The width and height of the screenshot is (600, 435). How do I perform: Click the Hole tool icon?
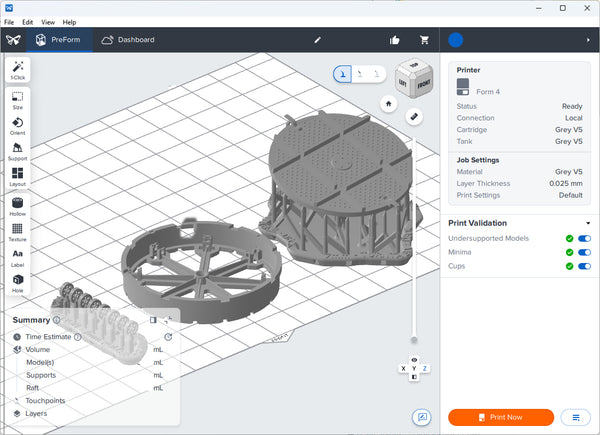click(18, 282)
